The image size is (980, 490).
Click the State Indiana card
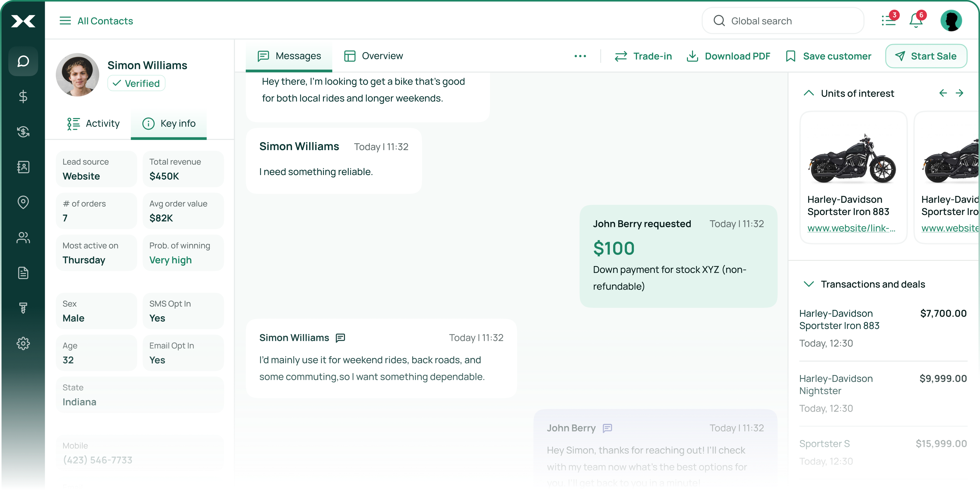[140, 395]
